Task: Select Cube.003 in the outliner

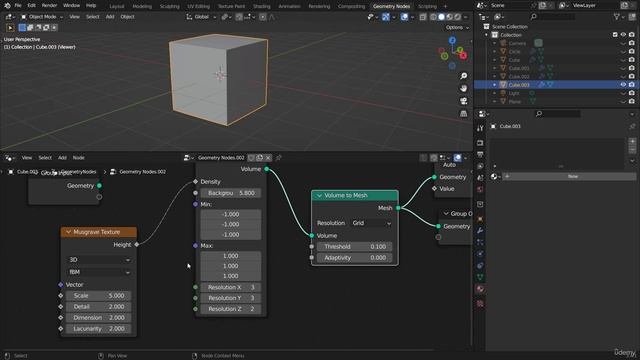Action: point(519,85)
